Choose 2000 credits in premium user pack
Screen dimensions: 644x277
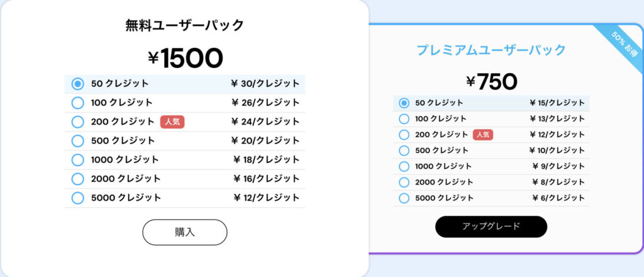(404, 182)
